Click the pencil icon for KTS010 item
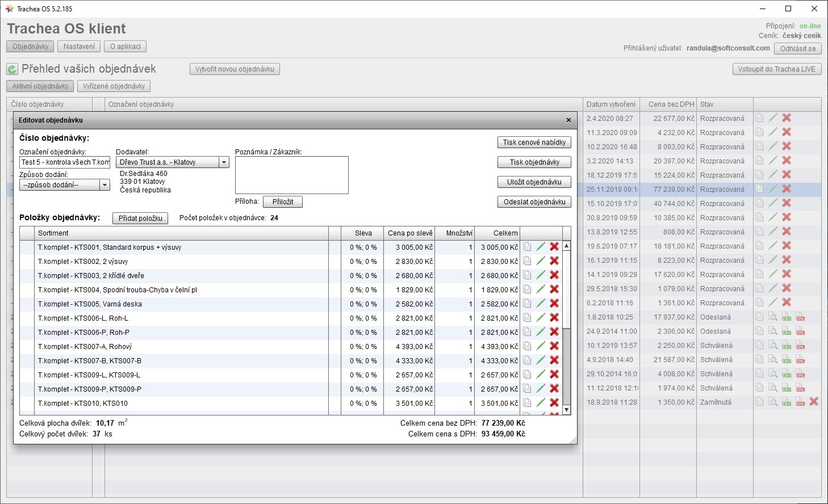This screenshot has height=504, width=828. [x=541, y=403]
